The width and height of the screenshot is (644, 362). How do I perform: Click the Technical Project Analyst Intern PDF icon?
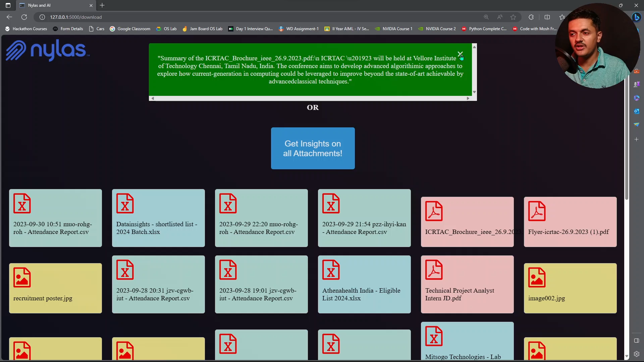[x=434, y=270]
